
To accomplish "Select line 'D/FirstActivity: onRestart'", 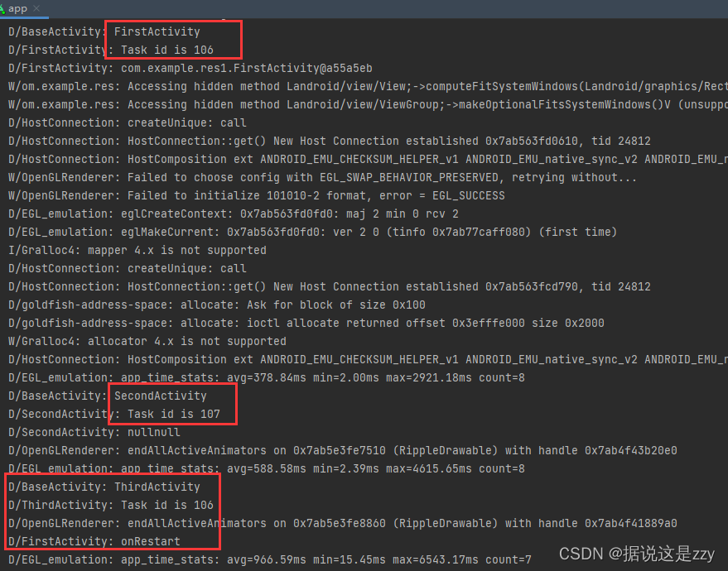I will tap(94, 541).
